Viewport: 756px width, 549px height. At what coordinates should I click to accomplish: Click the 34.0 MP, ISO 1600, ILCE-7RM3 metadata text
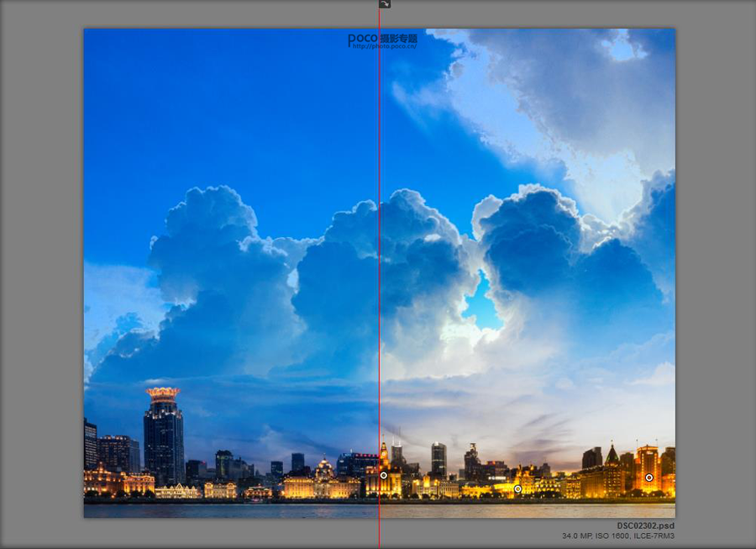point(618,536)
